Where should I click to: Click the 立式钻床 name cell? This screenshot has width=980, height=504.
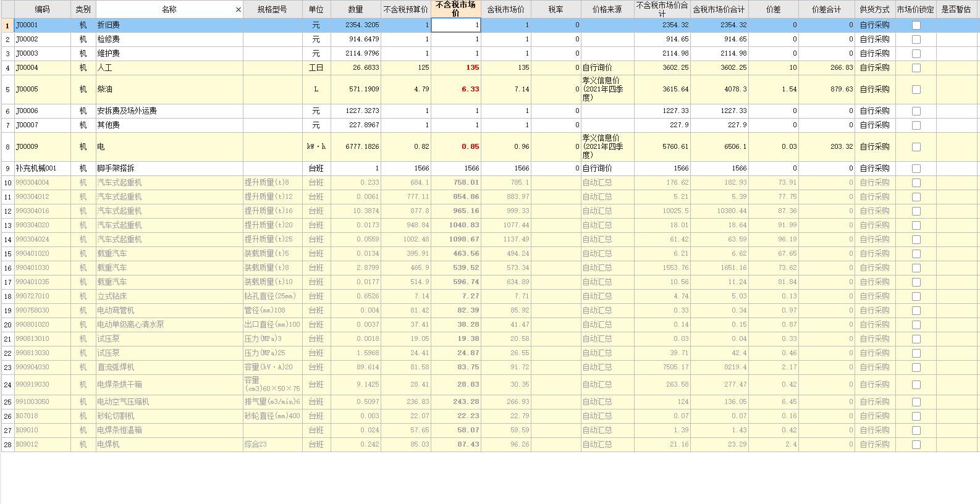169,296
